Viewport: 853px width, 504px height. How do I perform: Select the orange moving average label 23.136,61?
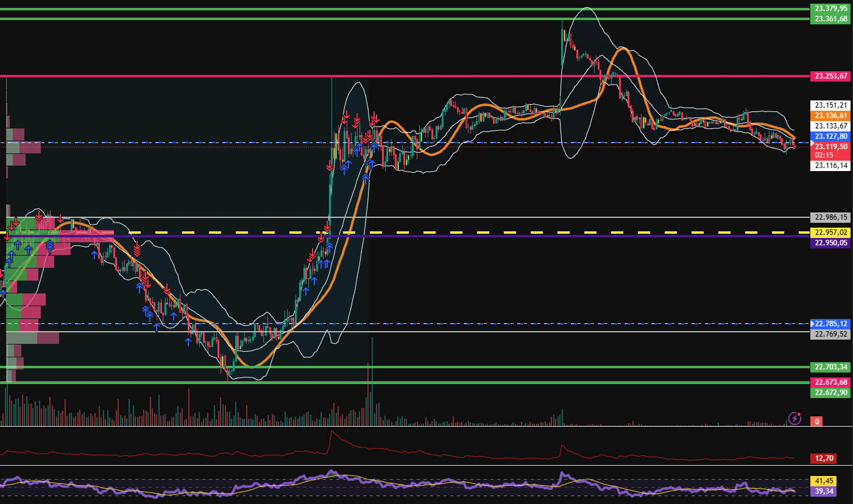tap(832, 115)
